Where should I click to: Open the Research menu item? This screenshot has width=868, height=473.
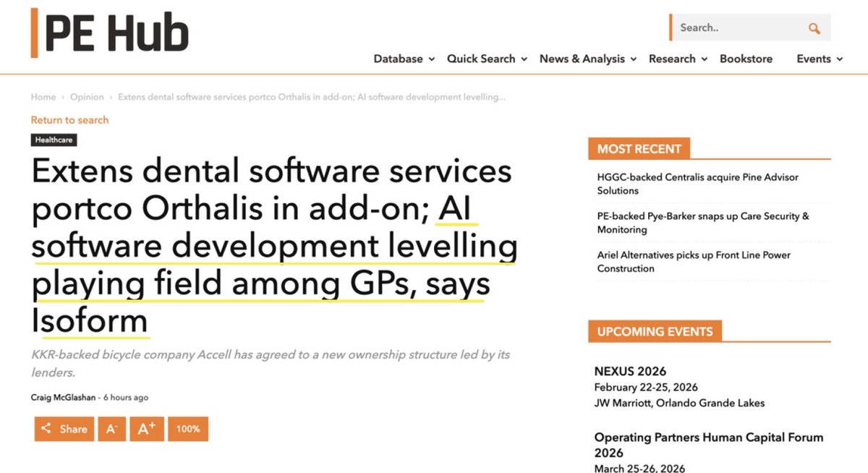(672, 59)
